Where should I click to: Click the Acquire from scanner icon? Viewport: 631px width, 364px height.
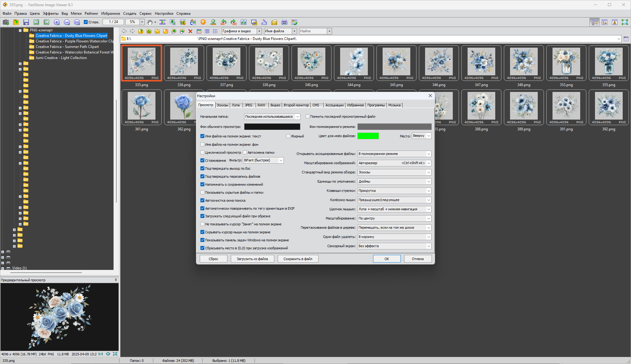coord(264,22)
